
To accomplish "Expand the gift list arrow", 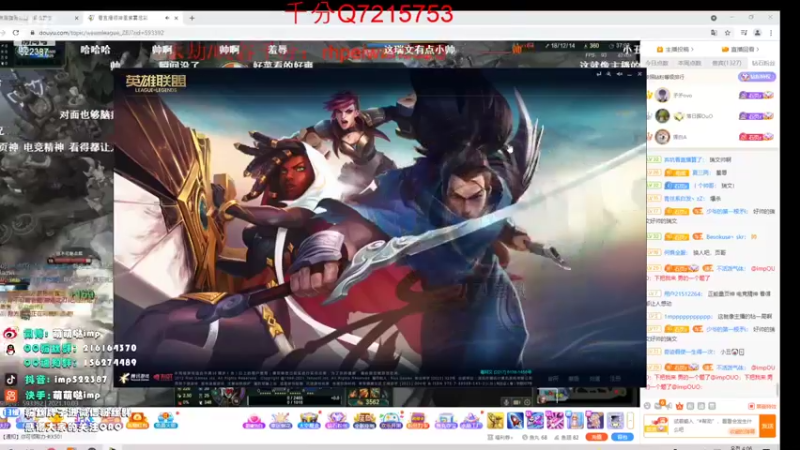I will (631, 421).
